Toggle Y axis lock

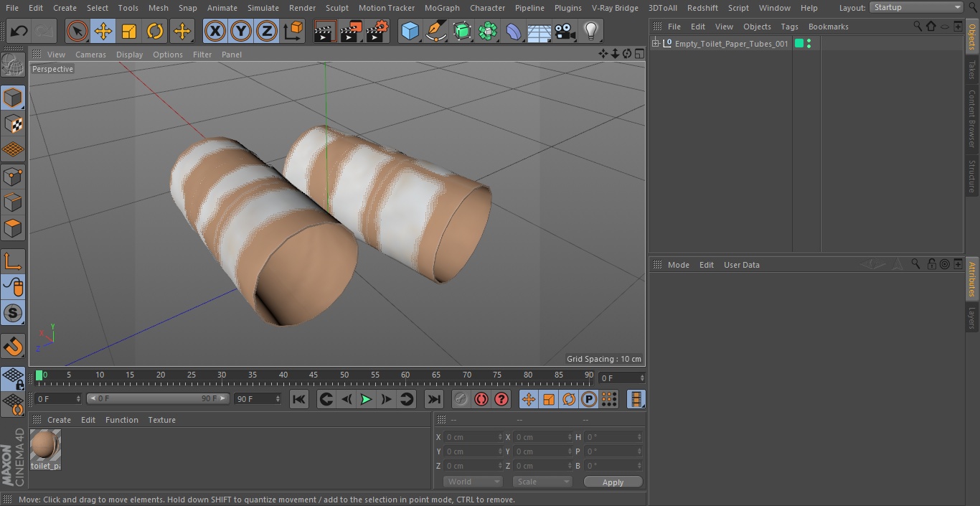[x=240, y=31]
